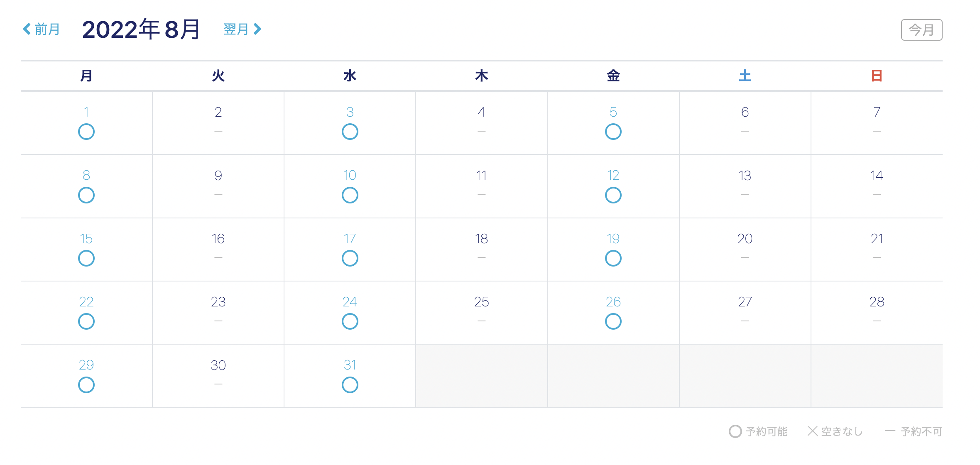Select the circle icon under August 22

point(86,321)
